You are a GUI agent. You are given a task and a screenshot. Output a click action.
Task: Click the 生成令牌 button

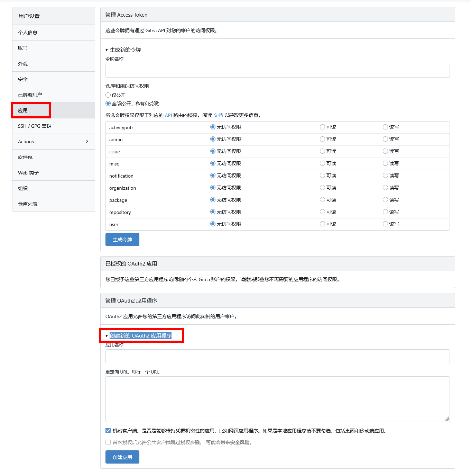coord(122,240)
